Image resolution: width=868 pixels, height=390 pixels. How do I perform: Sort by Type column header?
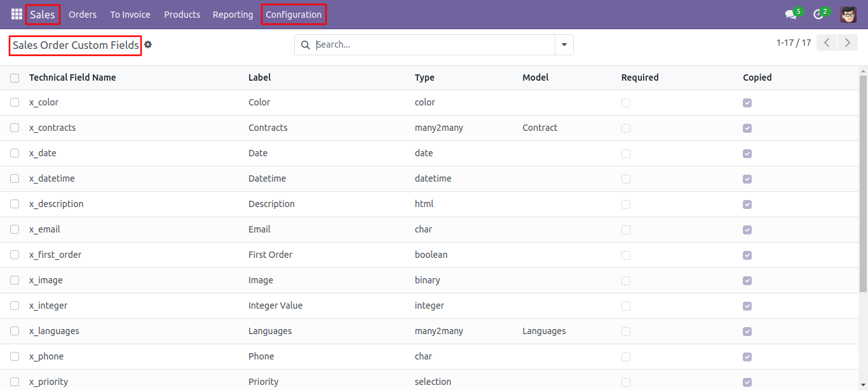pos(424,77)
